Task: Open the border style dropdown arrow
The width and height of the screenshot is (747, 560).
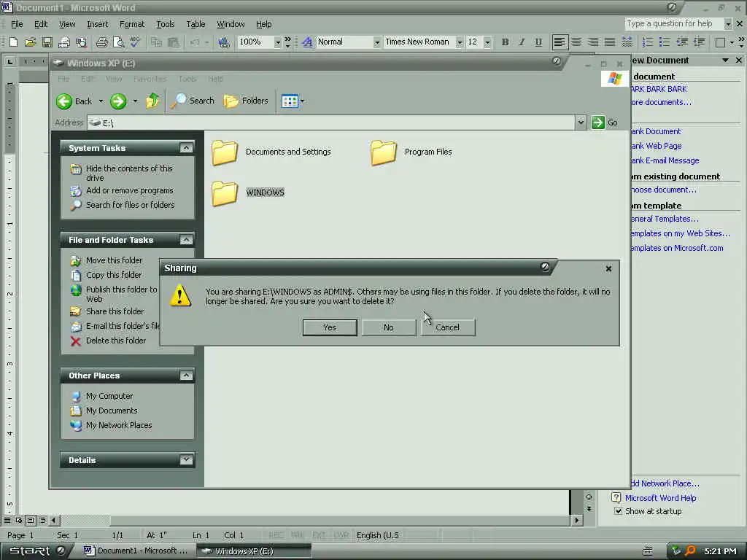Action: (x=732, y=42)
